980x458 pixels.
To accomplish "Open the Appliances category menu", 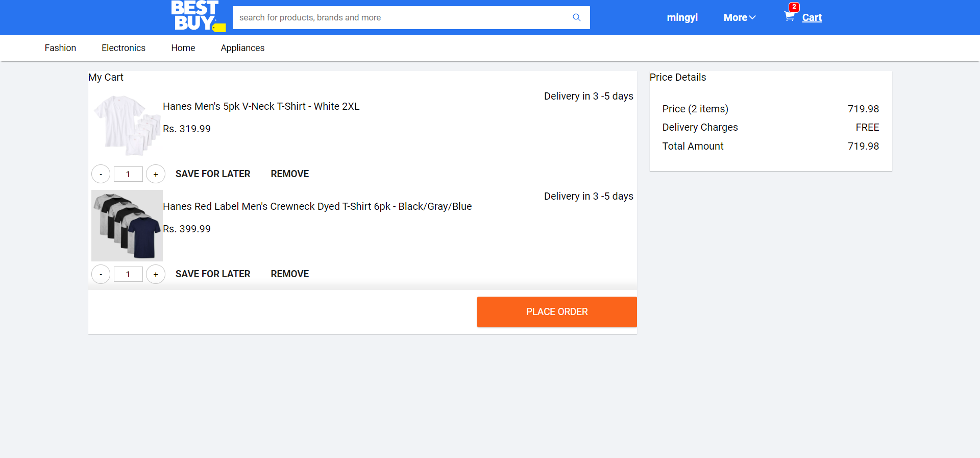I will click(242, 48).
